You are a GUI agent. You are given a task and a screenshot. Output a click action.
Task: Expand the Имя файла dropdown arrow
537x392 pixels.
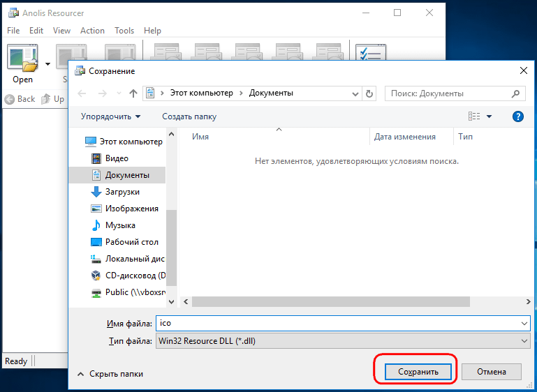[524, 324]
